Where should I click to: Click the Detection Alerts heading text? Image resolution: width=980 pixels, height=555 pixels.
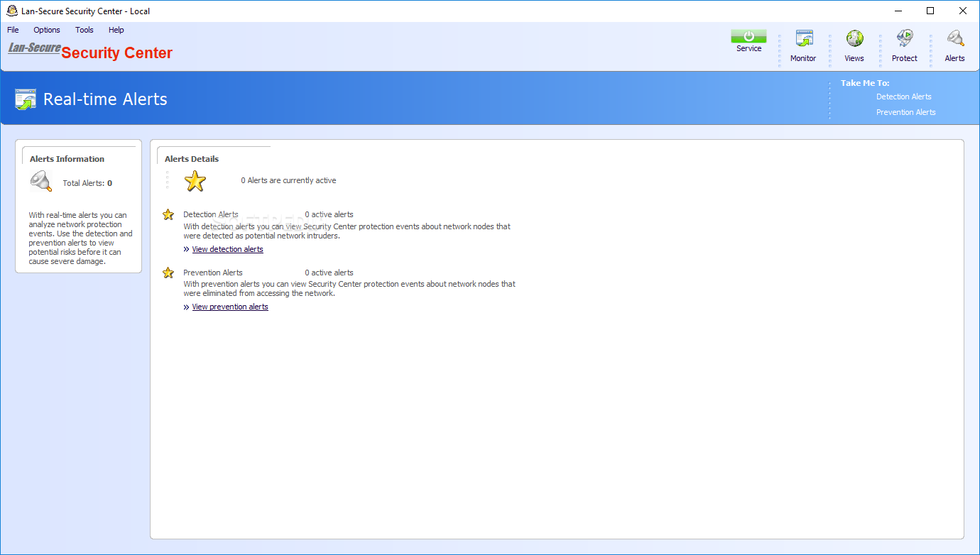click(x=211, y=214)
